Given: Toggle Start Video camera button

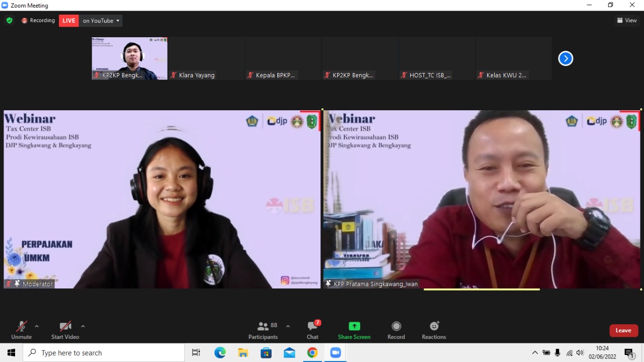Looking at the screenshot, I should point(65,330).
